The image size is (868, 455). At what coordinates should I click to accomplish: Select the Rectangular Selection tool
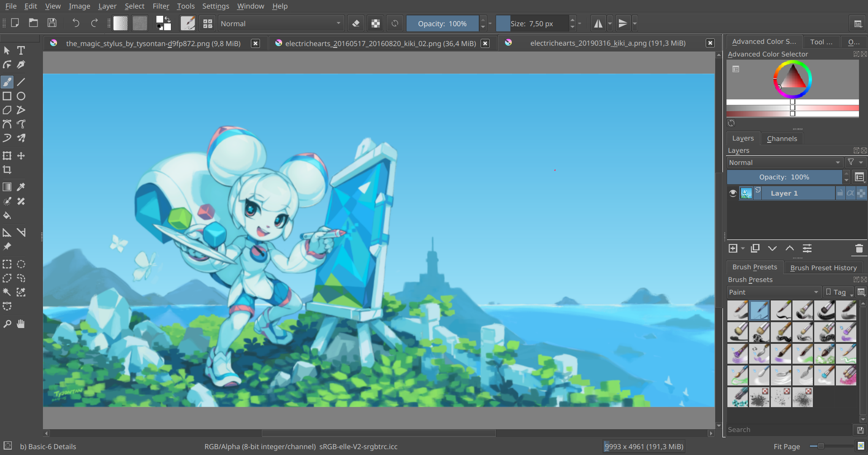tap(7, 264)
